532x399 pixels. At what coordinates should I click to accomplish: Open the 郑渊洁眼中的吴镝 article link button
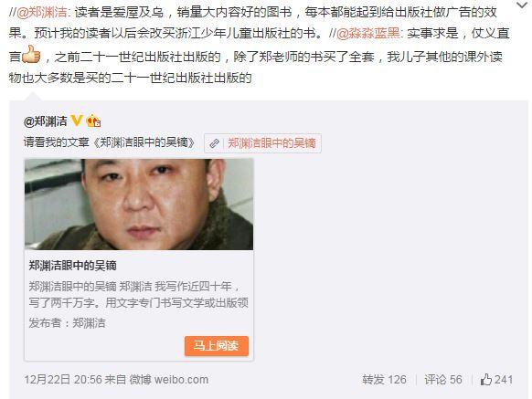tap(262, 143)
